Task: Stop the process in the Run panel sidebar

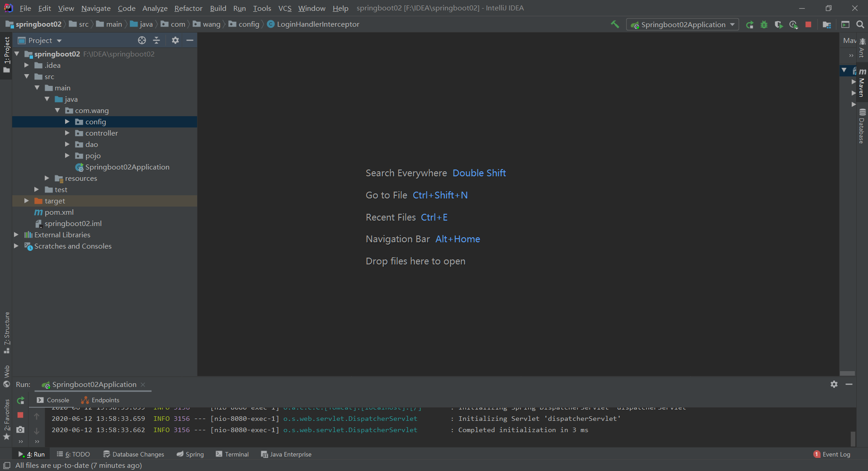Action: (x=20, y=415)
